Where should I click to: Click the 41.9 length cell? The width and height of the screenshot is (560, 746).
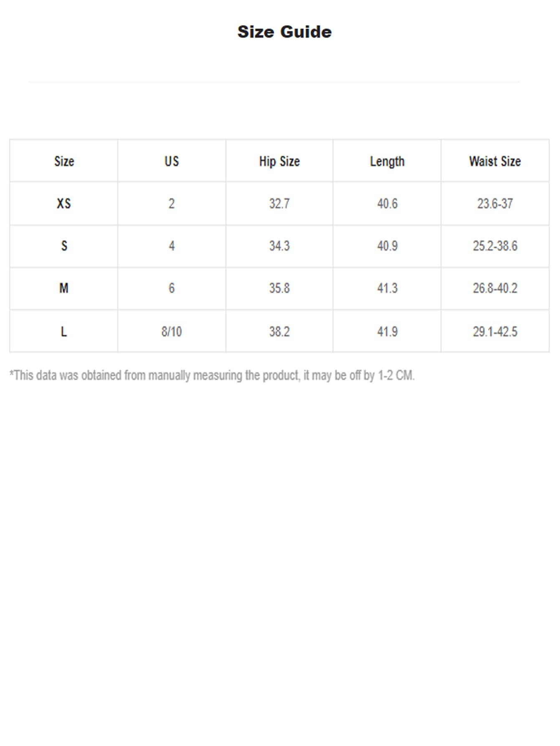click(x=387, y=332)
